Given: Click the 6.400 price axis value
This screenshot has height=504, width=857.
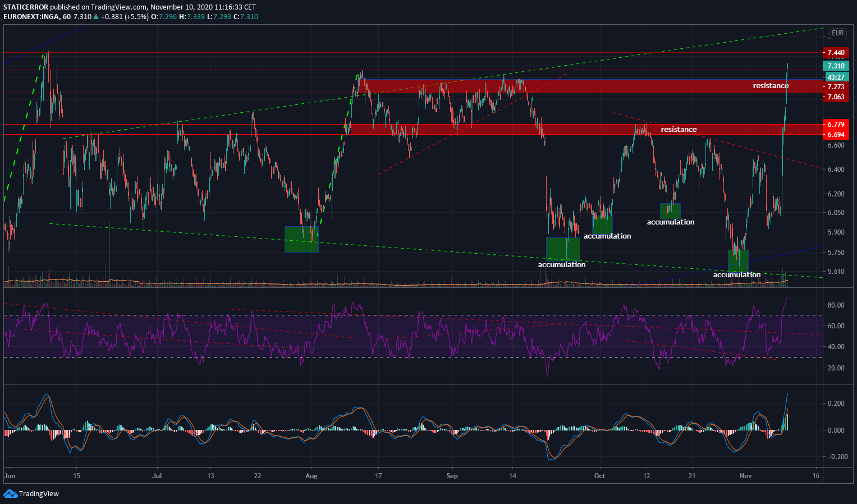Looking at the screenshot, I should pyautogui.click(x=836, y=169).
